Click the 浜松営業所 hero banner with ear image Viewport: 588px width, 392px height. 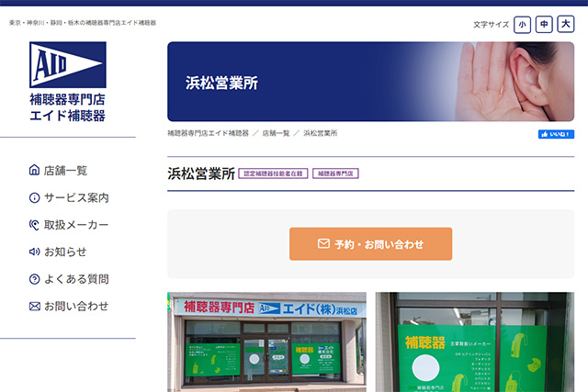tap(370, 82)
